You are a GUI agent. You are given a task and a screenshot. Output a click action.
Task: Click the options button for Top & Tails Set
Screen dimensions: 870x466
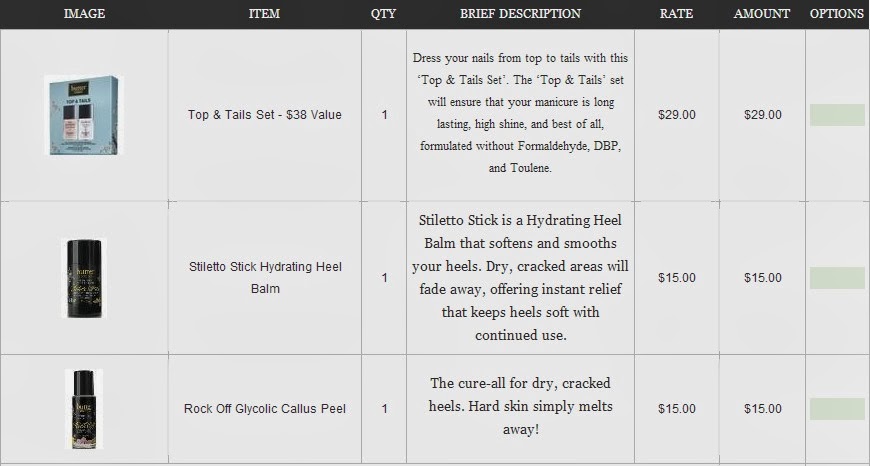click(x=837, y=115)
